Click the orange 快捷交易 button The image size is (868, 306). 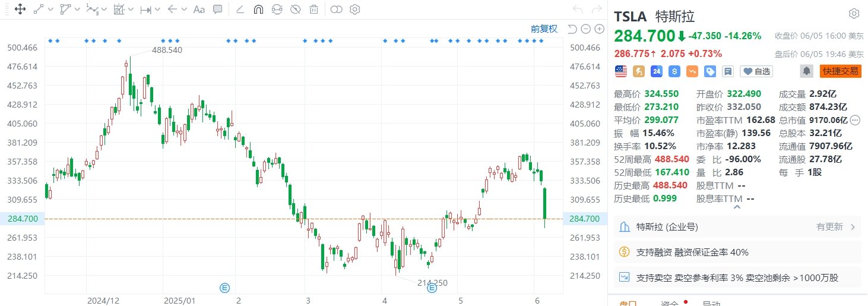coord(840,71)
